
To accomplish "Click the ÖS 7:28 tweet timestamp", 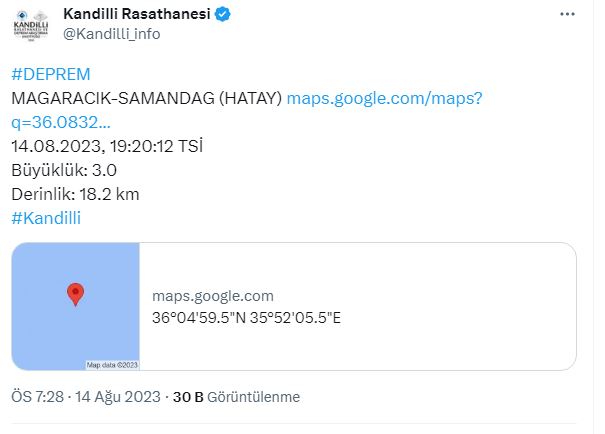I will click(36, 397).
